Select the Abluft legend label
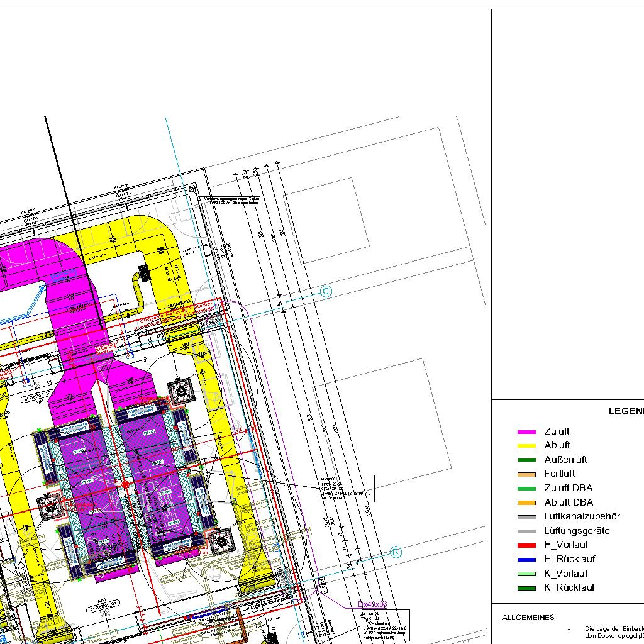The height and width of the screenshot is (644, 644). [x=557, y=445]
